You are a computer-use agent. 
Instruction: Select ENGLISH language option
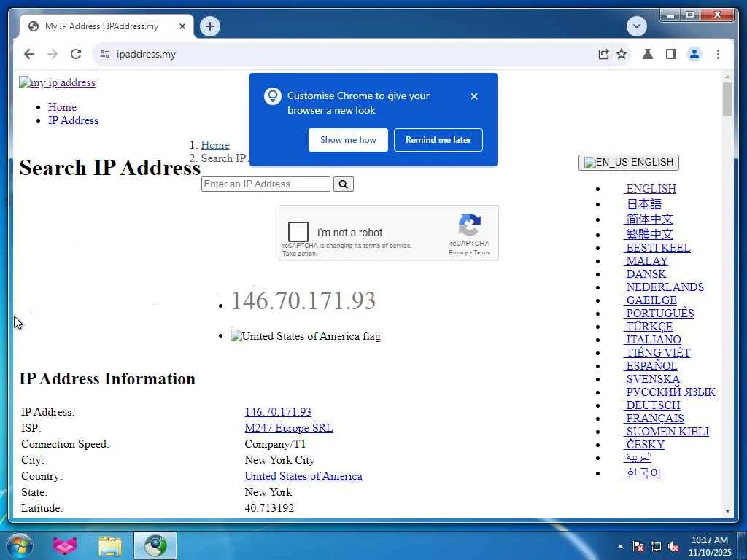[650, 189]
